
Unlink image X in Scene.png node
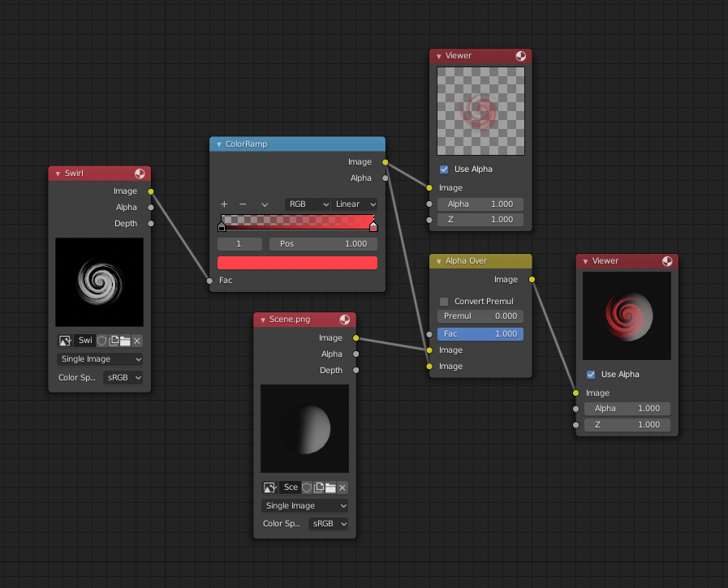342,487
